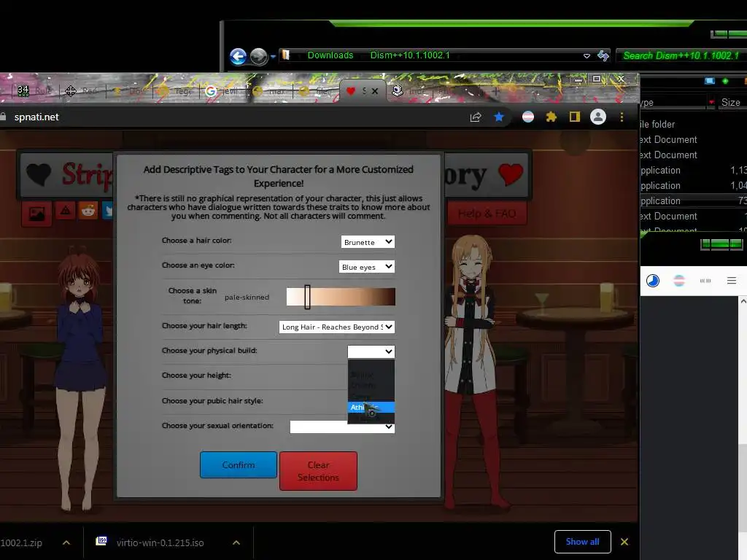Click the spnati.net address bar
Viewport: 747px width, 560px height.
pos(239,117)
